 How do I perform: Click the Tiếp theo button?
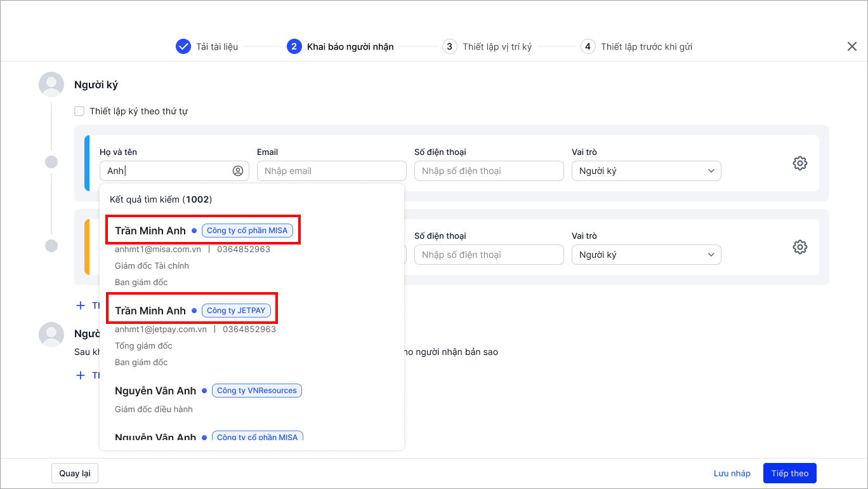click(x=789, y=473)
